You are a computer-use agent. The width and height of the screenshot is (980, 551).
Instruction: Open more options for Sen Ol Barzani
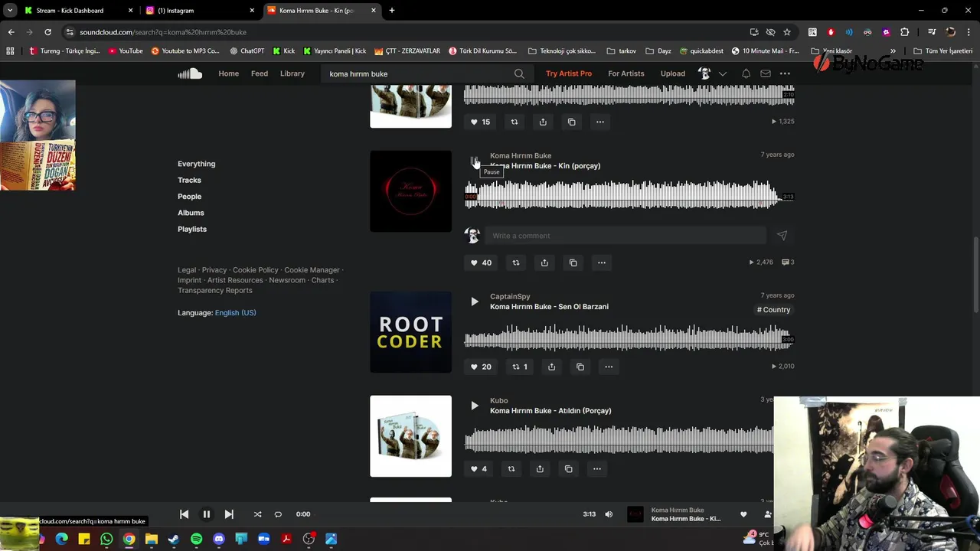[609, 367]
